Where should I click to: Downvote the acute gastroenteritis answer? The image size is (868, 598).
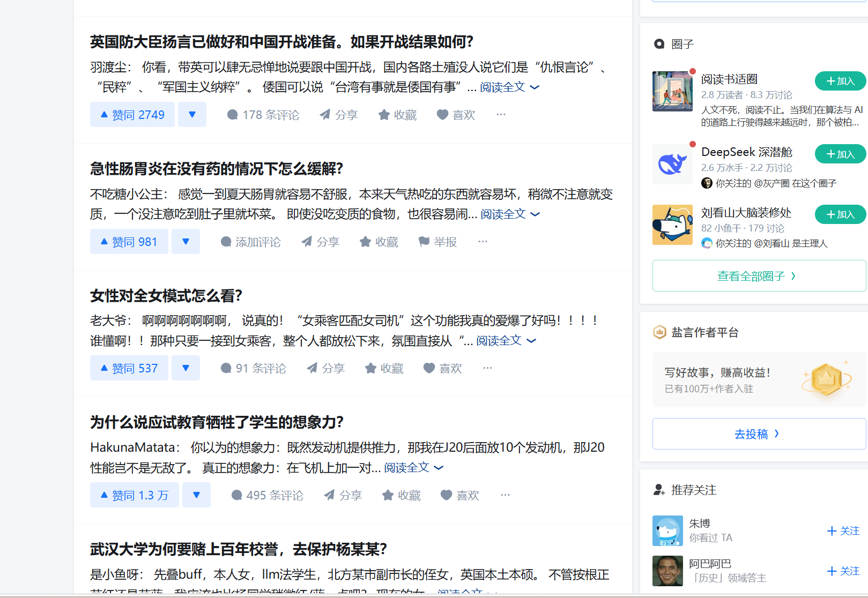[x=186, y=242]
